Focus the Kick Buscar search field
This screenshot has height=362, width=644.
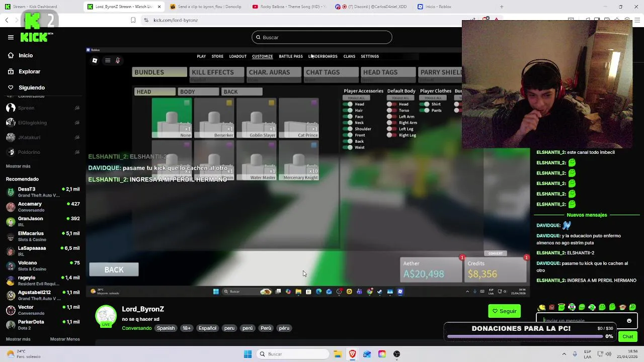[x=322, y=37]
